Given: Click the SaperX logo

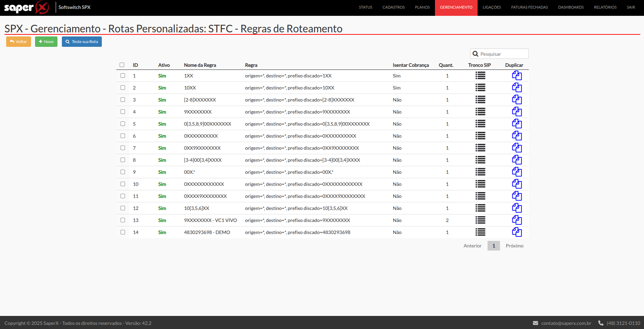Looking at the screenshot, I should click(26, 7).
